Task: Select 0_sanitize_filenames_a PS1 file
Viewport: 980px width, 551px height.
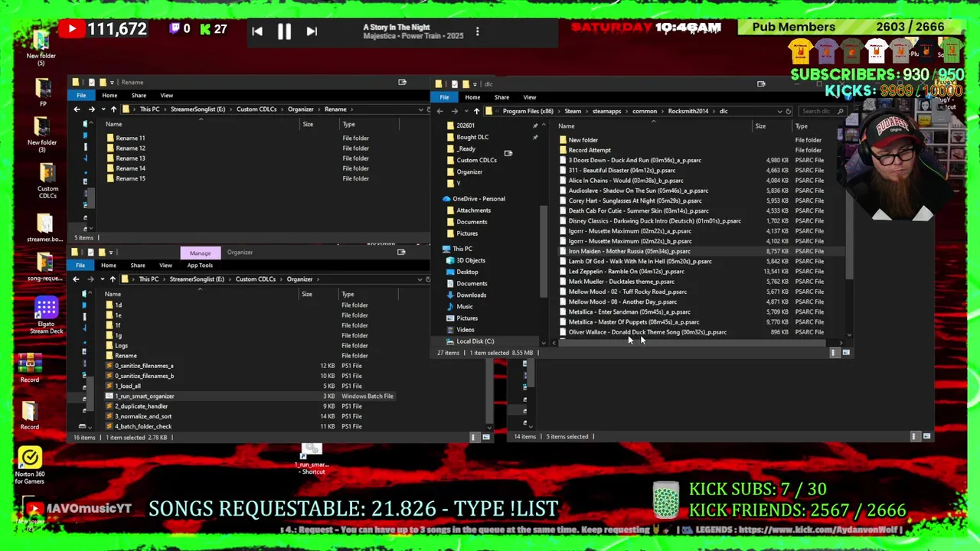Action: coord(144,366)
